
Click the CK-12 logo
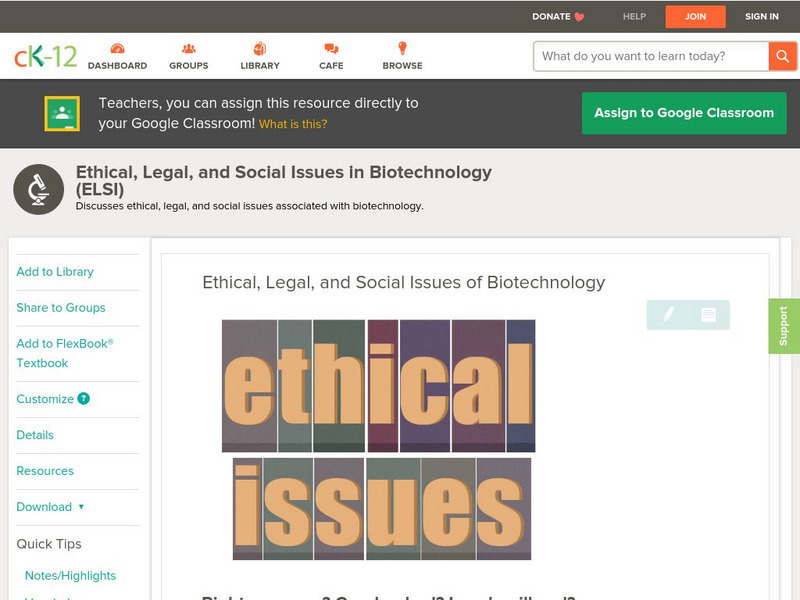tap(45, 57)
